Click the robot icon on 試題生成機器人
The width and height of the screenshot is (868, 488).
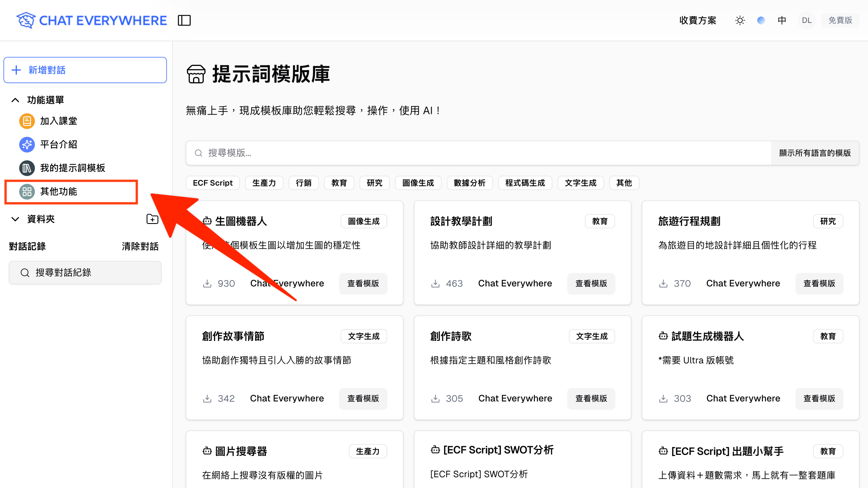(663, 336)
